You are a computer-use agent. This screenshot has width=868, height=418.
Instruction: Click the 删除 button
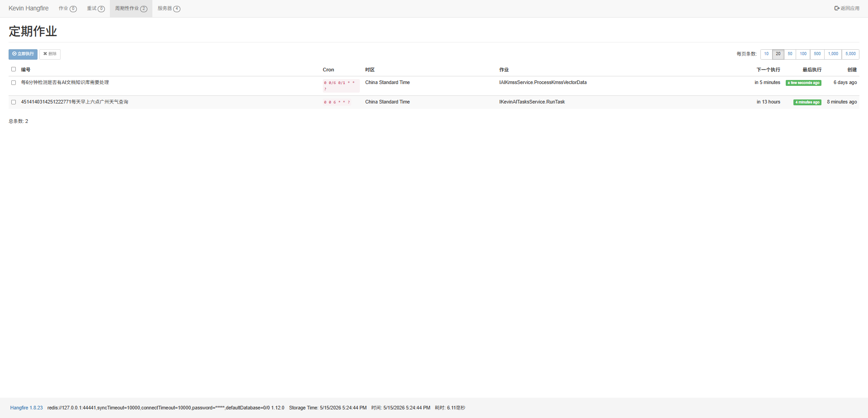pyautogui.click(x=50, y=54)
